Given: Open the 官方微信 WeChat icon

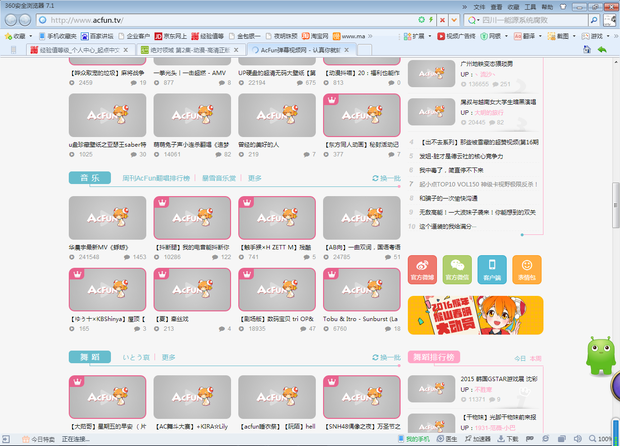Looking at the screenshot, I should pyautogui.click(x=457, y=270).
